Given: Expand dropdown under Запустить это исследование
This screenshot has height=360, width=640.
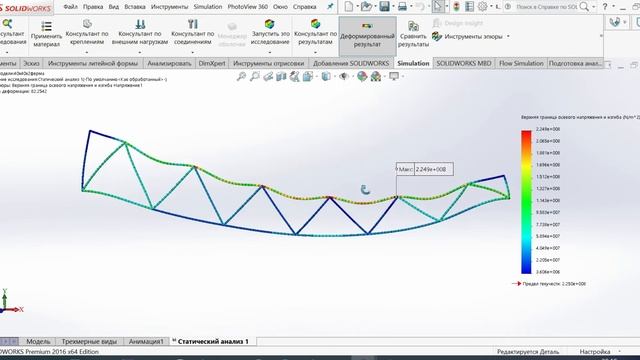Looking at the screenshot, I should pos(270,52).
